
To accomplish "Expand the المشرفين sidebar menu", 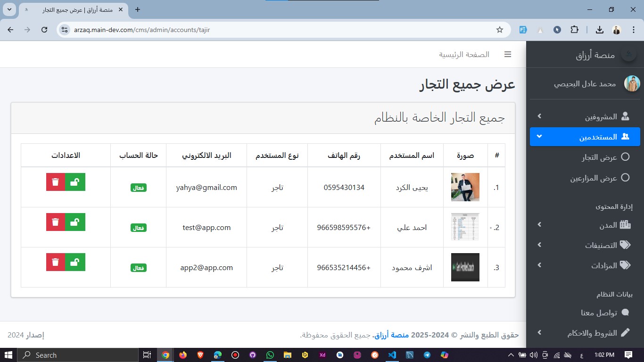I will pos(585,116).
